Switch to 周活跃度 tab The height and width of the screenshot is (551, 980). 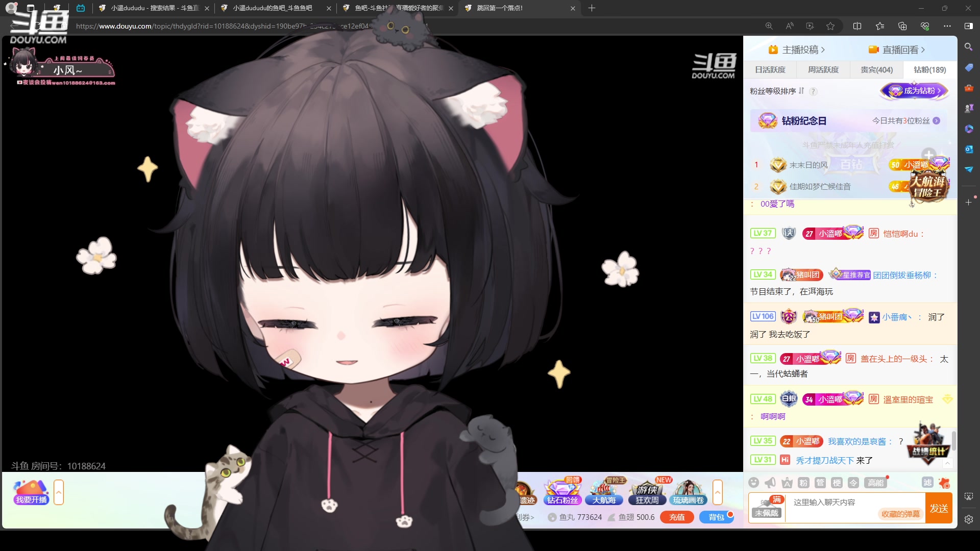(823, 69)
